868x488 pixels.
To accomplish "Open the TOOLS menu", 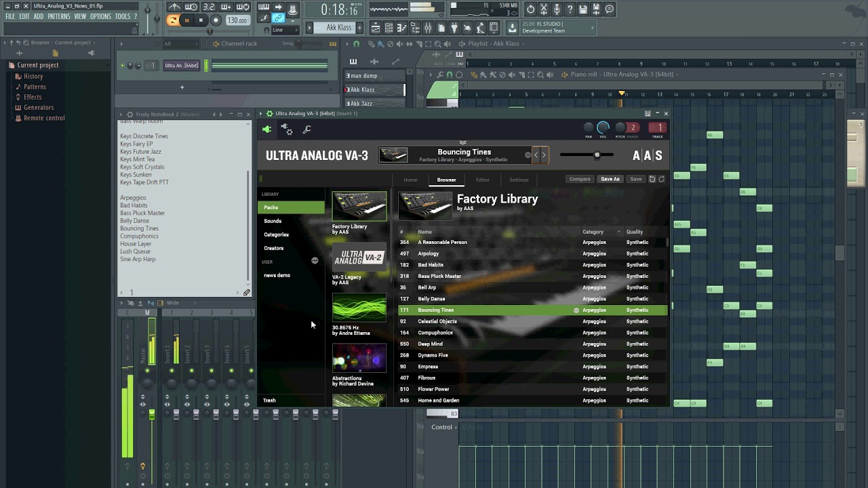I will tap(123, 16).
